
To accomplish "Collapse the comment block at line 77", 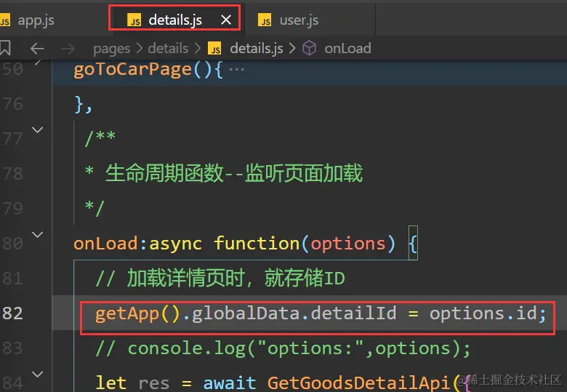I will click(x=38, y=129).
